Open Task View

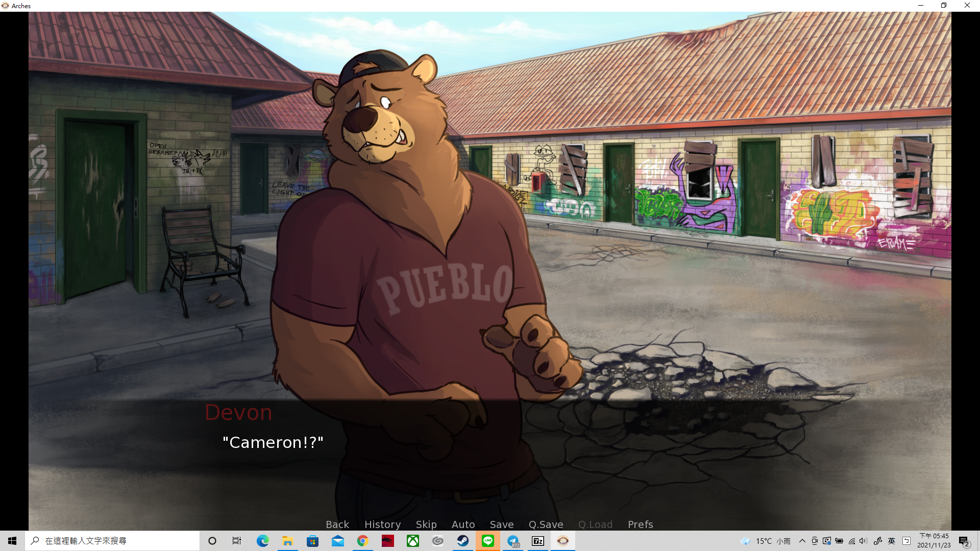[237, 541]
